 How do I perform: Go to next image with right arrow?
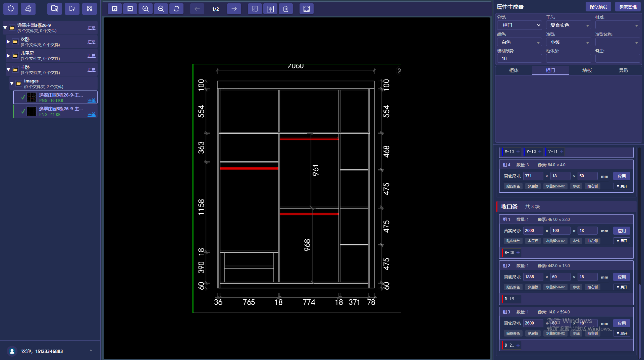tap(234, 9)
